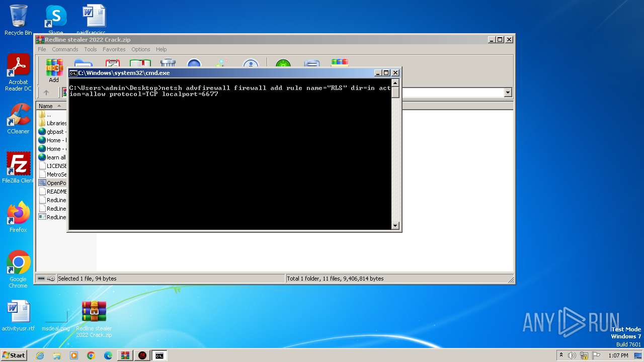
Task: Open the Options menu in WinRAR
Action: (141, 49)
